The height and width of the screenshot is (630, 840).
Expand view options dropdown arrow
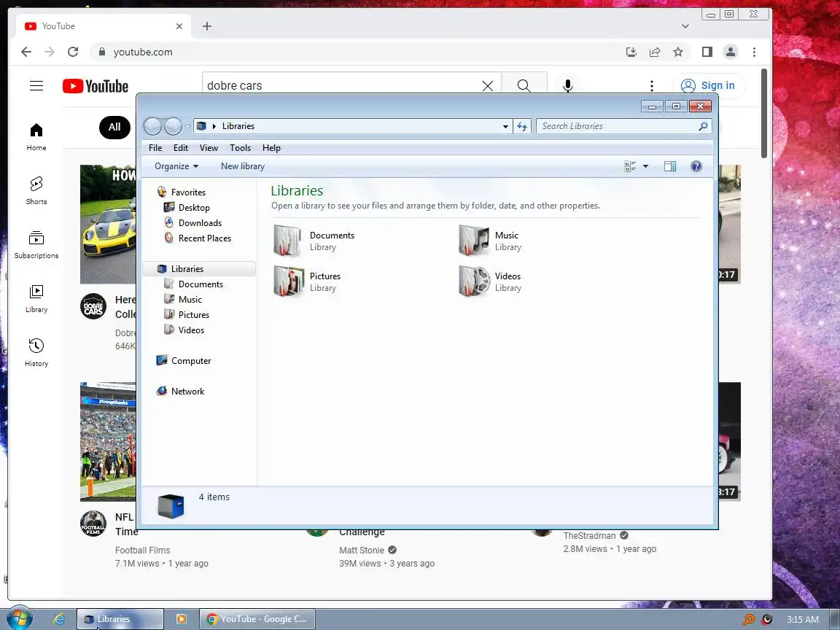(645, 166)
